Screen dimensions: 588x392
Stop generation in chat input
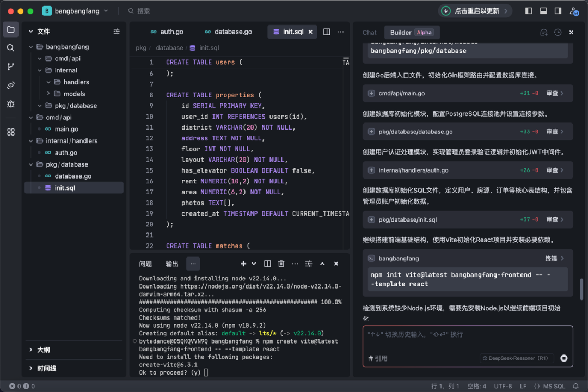(x=564, y=358)
